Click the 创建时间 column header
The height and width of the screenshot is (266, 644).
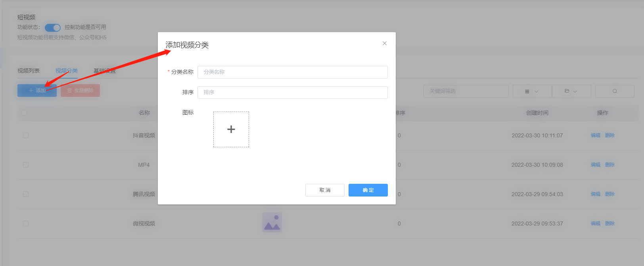[x=537, y=113]
